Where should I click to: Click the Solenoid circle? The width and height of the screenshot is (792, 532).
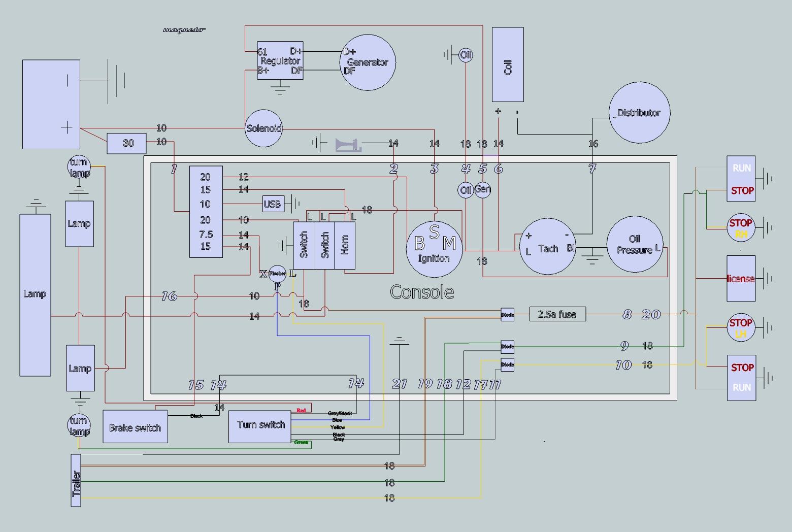click(264, 128)
